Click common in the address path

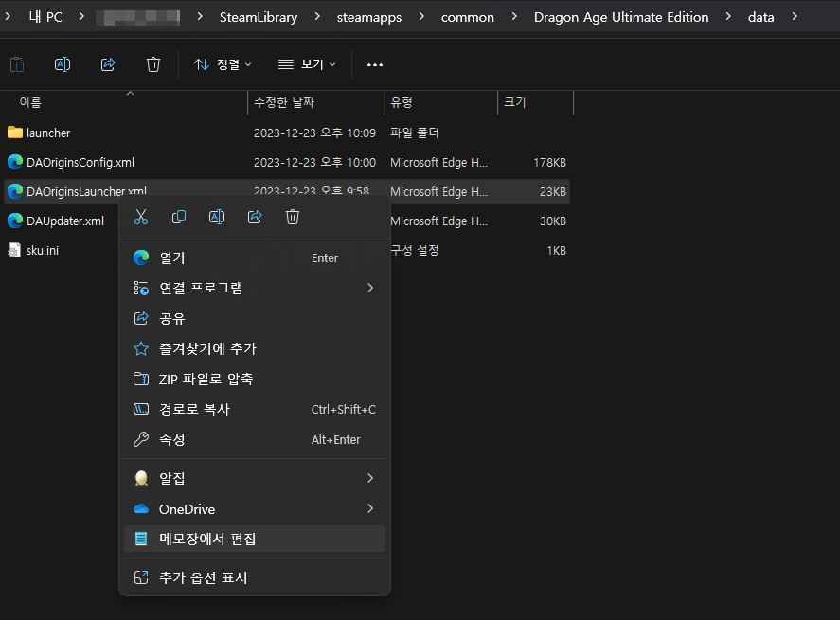click(468, 17)
